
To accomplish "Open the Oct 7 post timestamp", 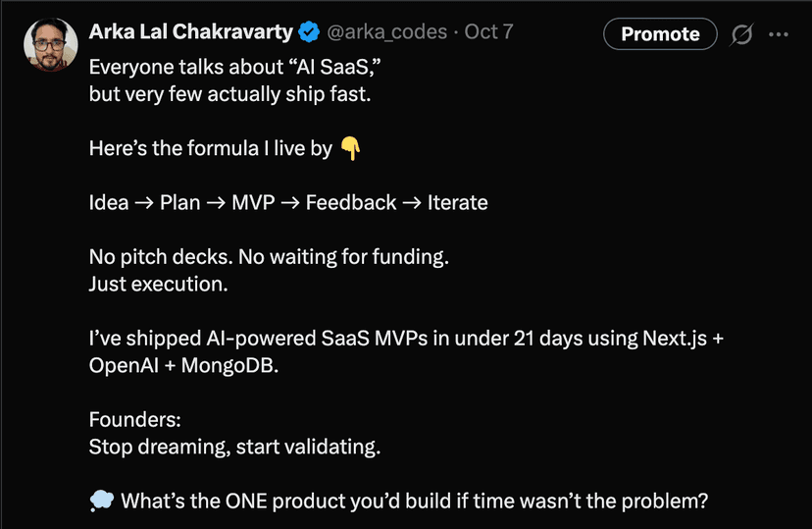I will click(x=488, y=32).
